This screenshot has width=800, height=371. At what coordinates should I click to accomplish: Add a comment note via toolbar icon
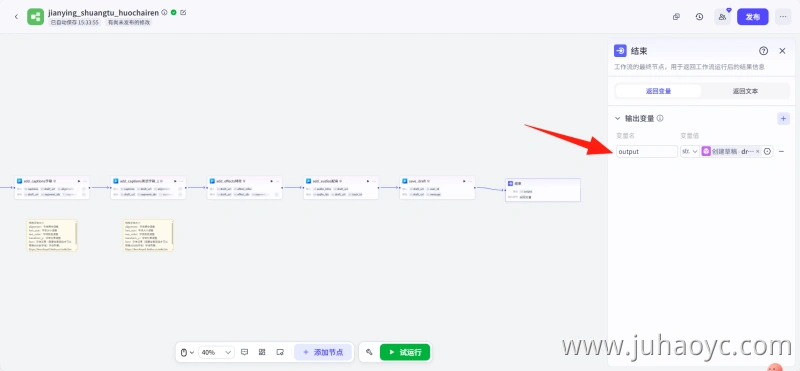coord(244,352)
